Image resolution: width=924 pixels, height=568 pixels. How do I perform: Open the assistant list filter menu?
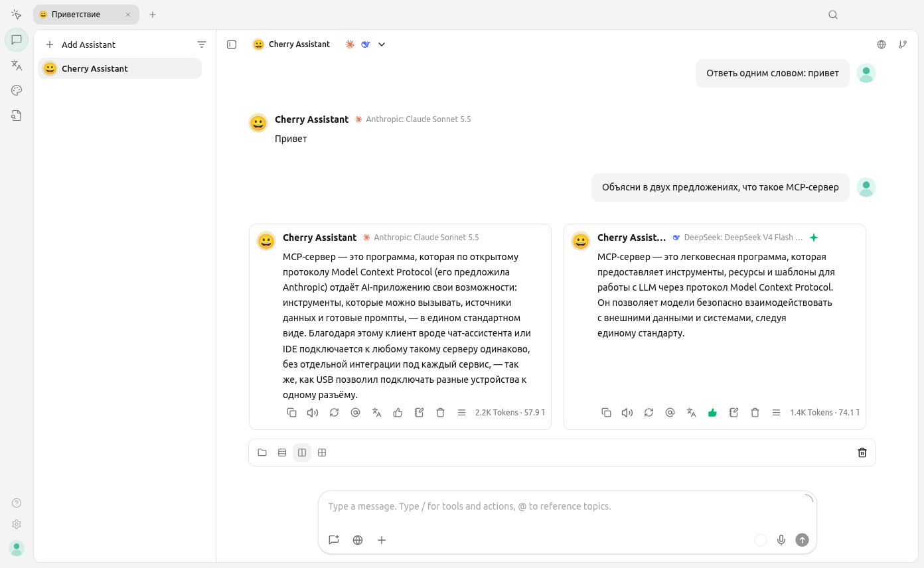[x=202, y=44]
